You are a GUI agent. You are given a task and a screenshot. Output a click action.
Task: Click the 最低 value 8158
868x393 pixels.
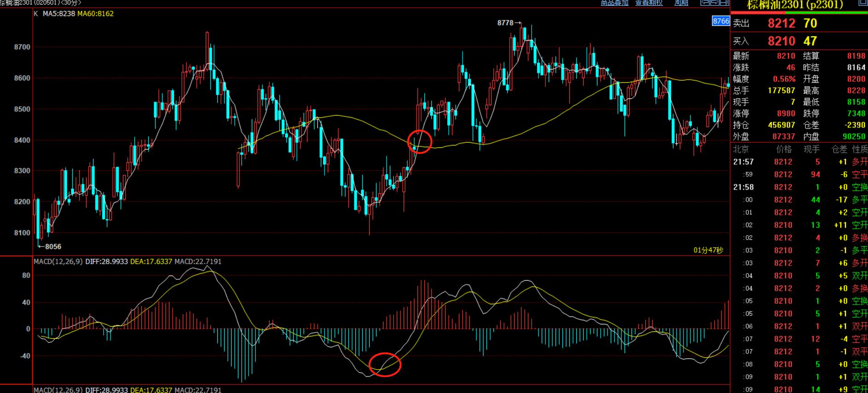coord(856,102)
